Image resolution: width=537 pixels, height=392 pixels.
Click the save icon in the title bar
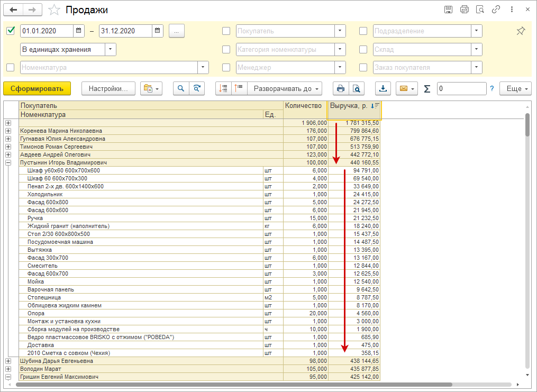click(x=449, y=10)
